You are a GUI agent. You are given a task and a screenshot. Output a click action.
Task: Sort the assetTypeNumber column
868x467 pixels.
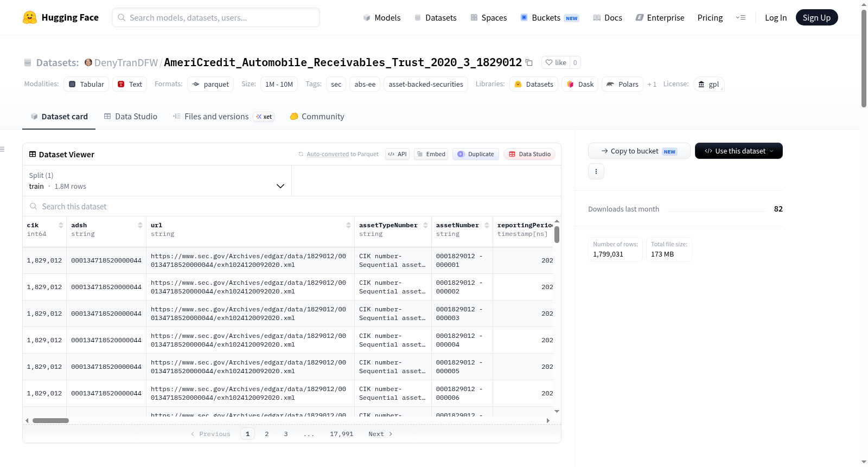pos(425,225)
